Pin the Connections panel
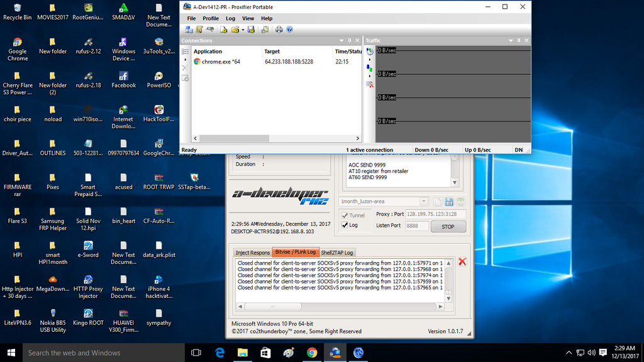This screenshot has width=644, height=362. pyautogui.click(x=350, y=41)
